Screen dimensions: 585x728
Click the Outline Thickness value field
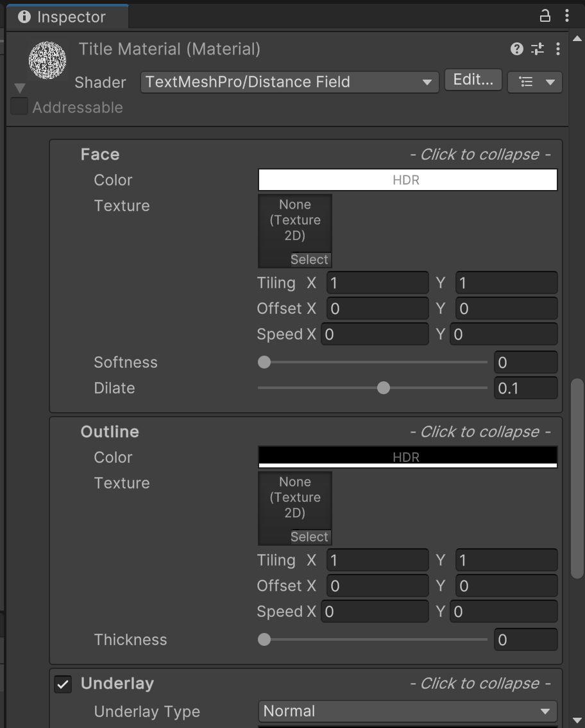pos(525,640)
